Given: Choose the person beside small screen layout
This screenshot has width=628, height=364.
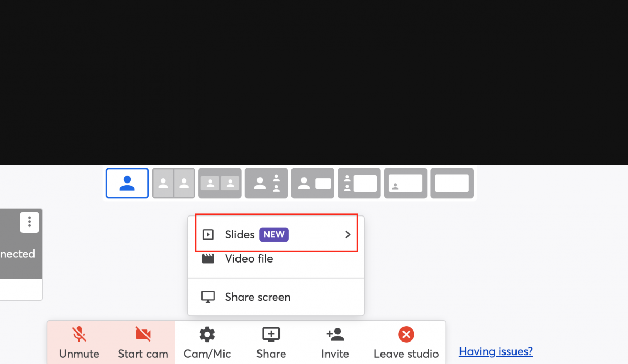Looking at the screenshot, I should pos(312,183).
